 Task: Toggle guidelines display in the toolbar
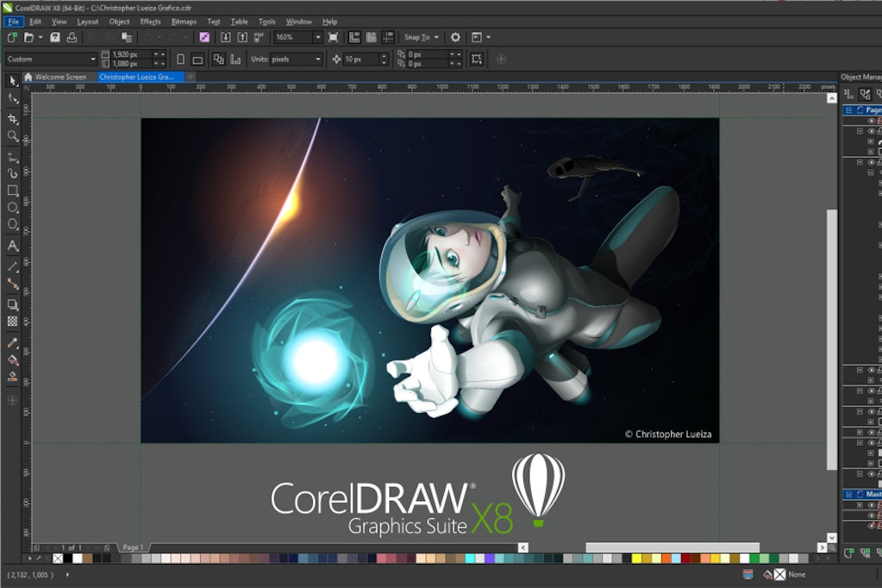click(x=388, y=37)
